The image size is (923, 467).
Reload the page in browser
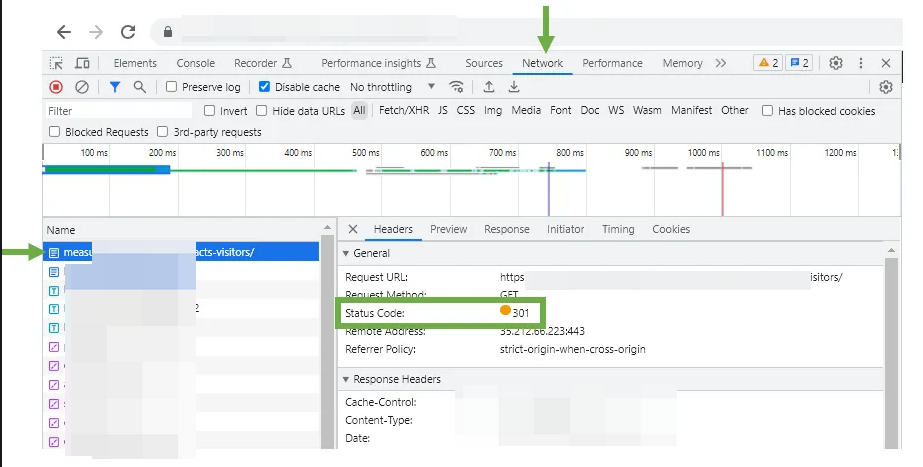[128, 32]
